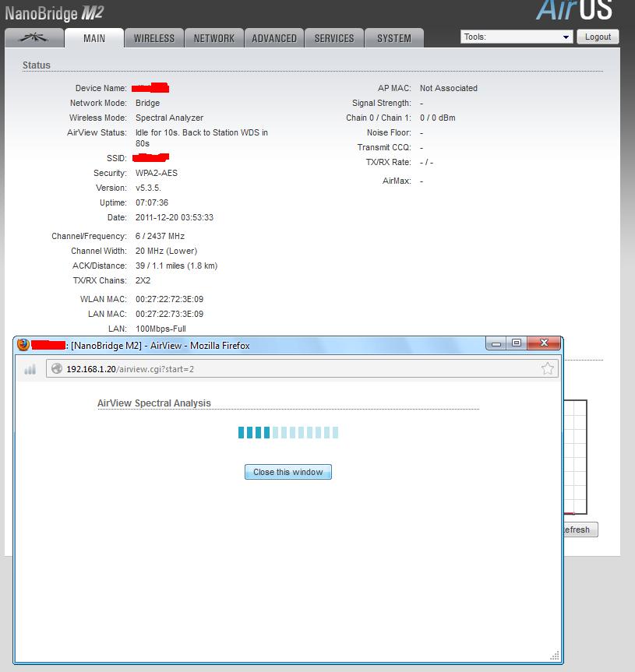
Task: Click the v5.3.5 version value
Action: coord(148,188)
